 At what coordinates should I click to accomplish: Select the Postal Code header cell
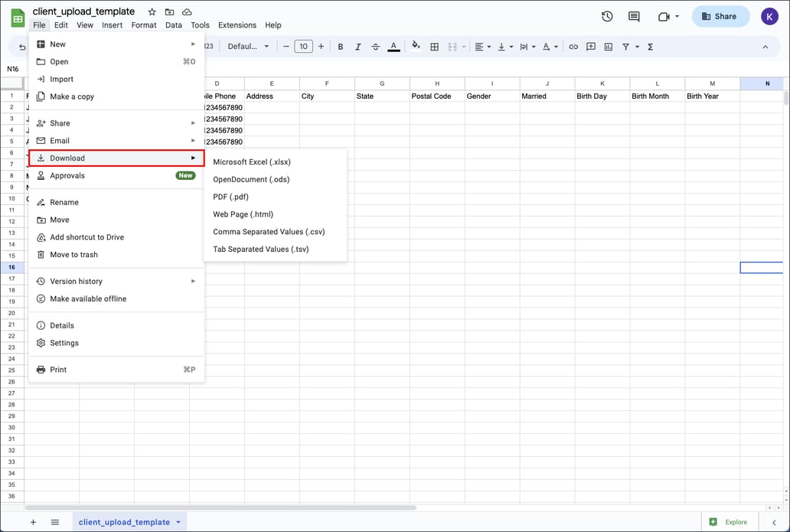pos(437,96)
